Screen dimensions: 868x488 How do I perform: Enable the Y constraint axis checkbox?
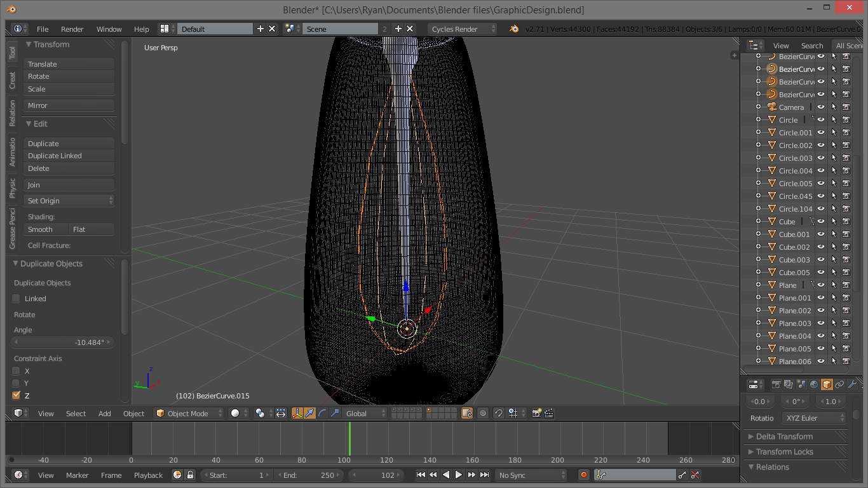click(17, 383)
